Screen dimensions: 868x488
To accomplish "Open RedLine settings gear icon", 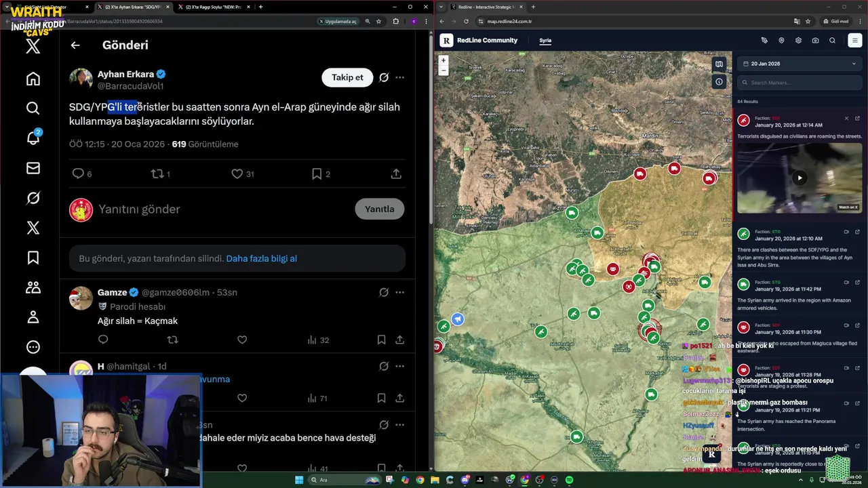I will (798, 41).
